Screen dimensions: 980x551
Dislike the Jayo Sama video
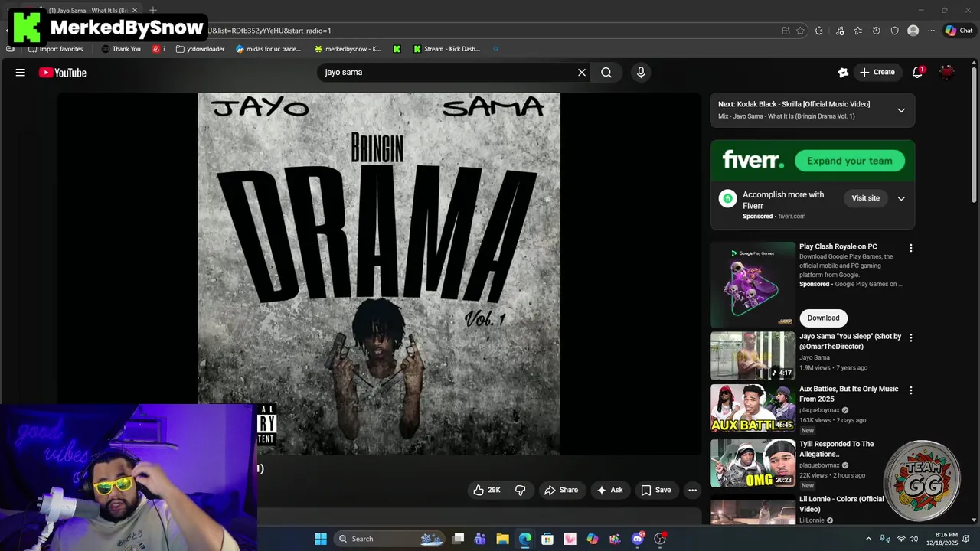pos(520,490)
